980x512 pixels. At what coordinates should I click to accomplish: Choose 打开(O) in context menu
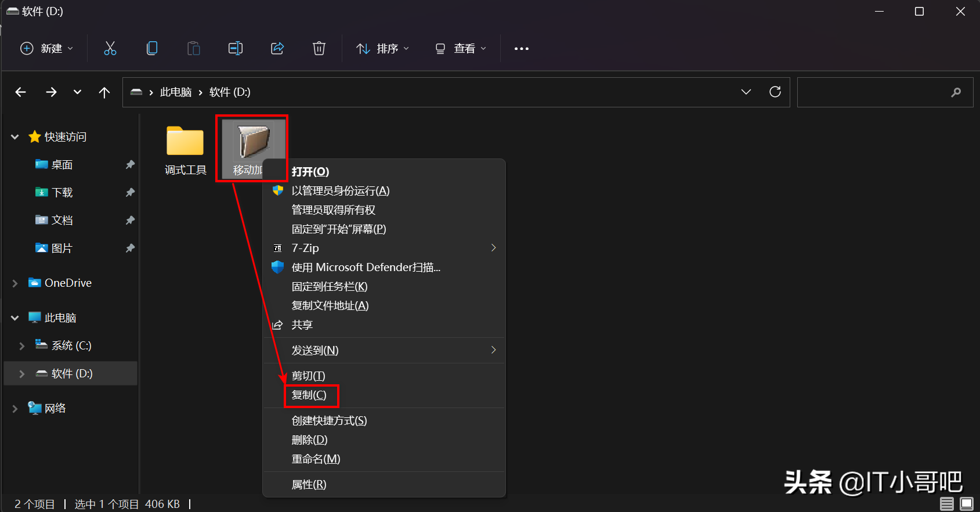pyautogui.click(x=384, y=171)
